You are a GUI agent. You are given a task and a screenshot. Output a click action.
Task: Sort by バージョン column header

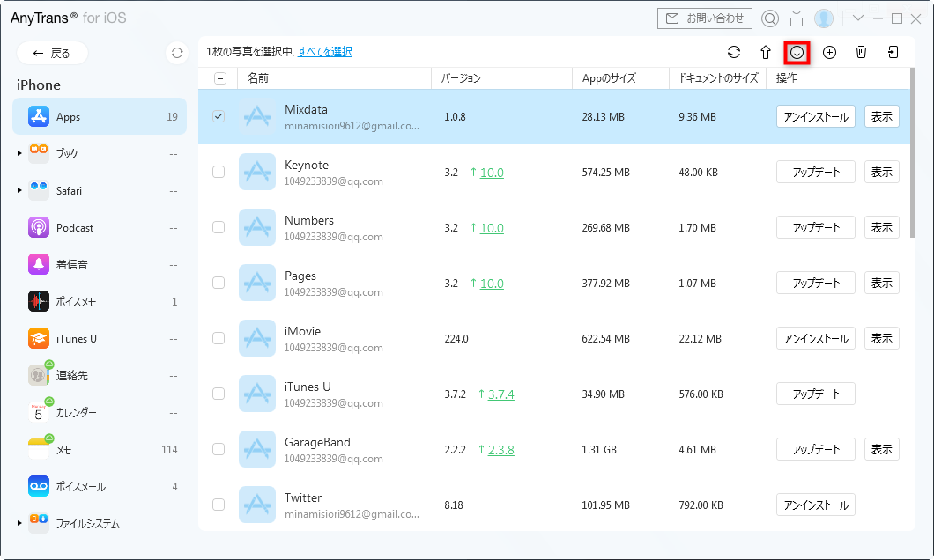pos(501,78)
